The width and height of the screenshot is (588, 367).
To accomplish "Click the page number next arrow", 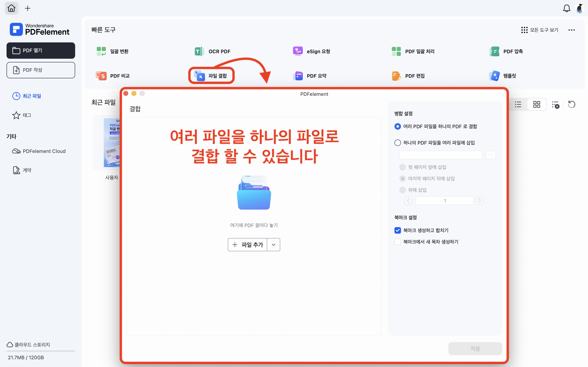I will [x=479, y=201].
